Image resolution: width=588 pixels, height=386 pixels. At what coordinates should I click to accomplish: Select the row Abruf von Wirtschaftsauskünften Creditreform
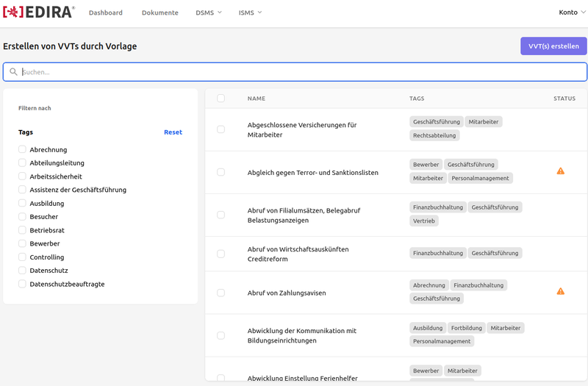click(220, 254)
